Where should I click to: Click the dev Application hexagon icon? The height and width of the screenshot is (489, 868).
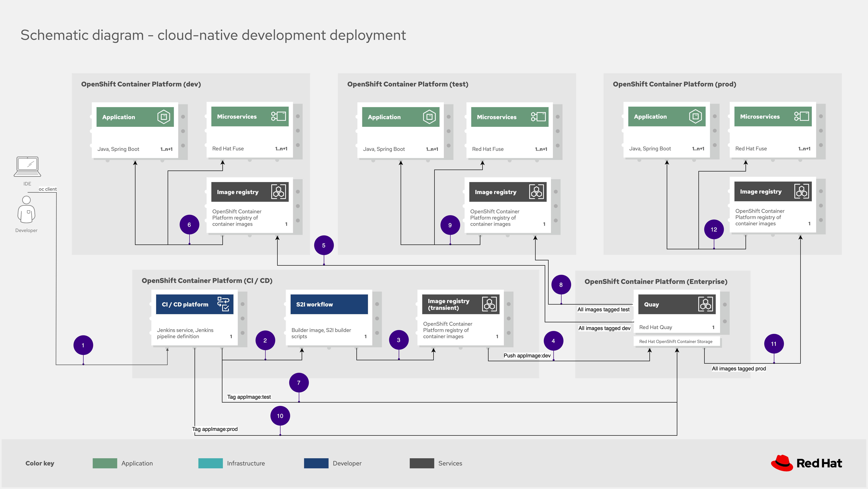pos(164,117)
